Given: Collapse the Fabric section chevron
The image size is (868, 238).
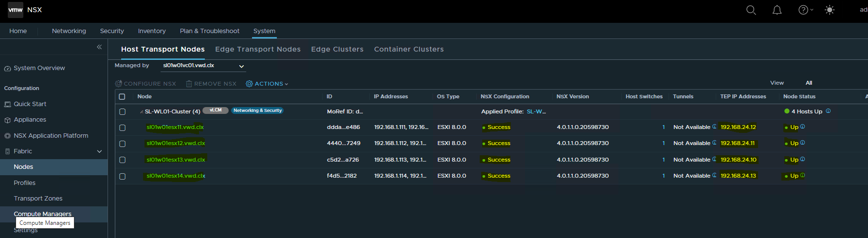Looking at the screenshot, I should 99,151.
